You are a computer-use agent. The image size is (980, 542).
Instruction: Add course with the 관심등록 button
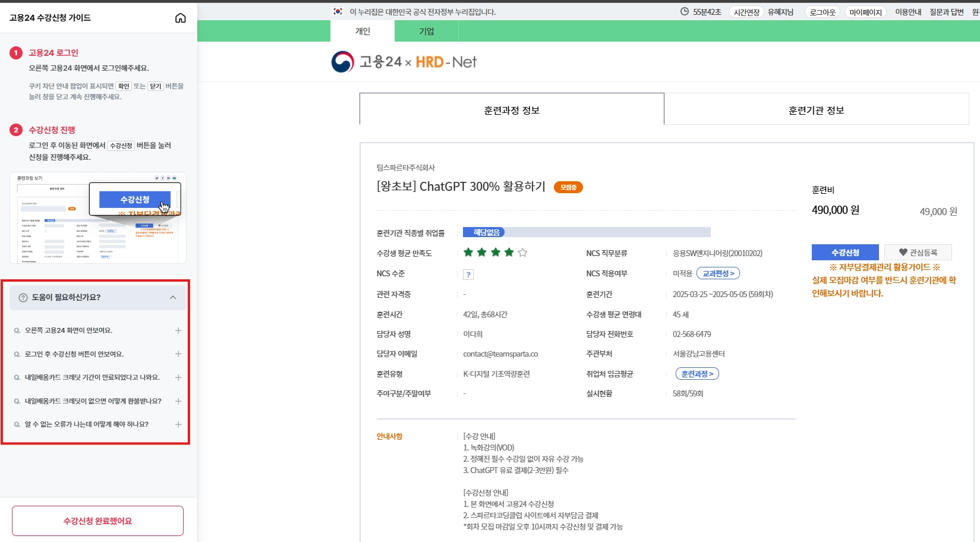click(x=918, y=253)
